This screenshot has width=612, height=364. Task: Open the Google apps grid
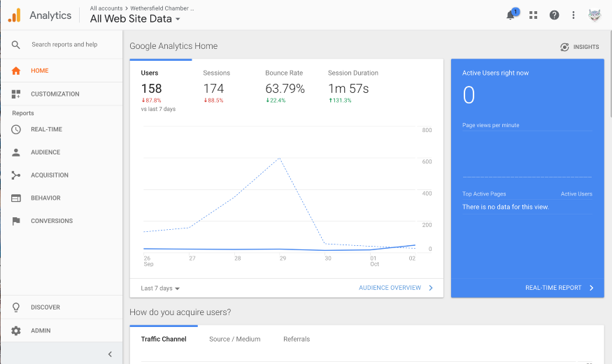(x=533, y=15)
